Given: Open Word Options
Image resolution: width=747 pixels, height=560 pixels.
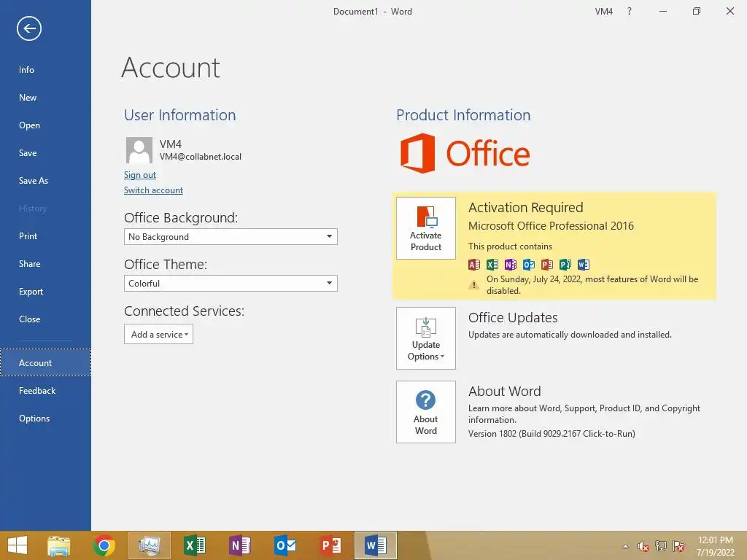Looking at the screenshot, I should point(34,419).
